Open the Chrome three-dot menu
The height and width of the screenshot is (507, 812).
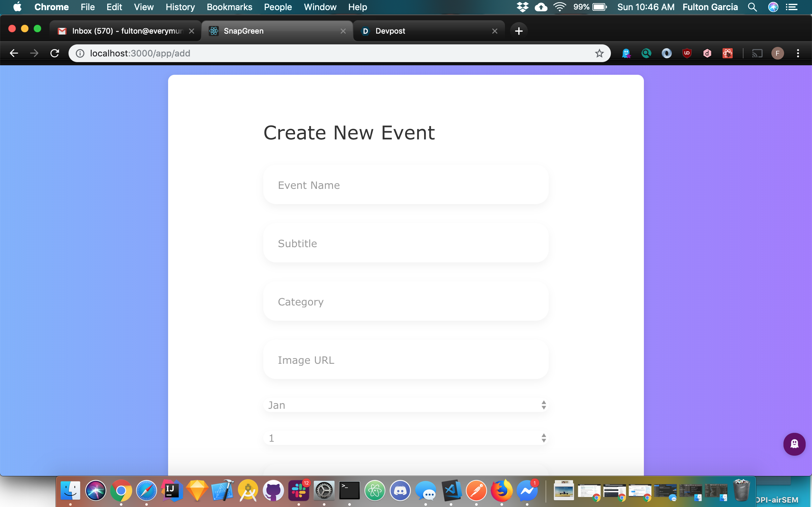798,53
